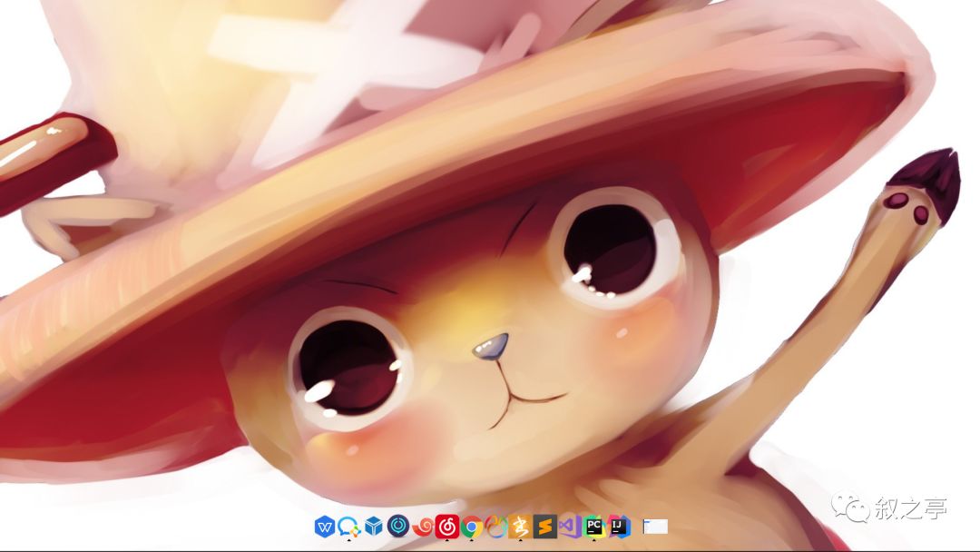Open the dark round power-symbol app

[x=398, y=527]
